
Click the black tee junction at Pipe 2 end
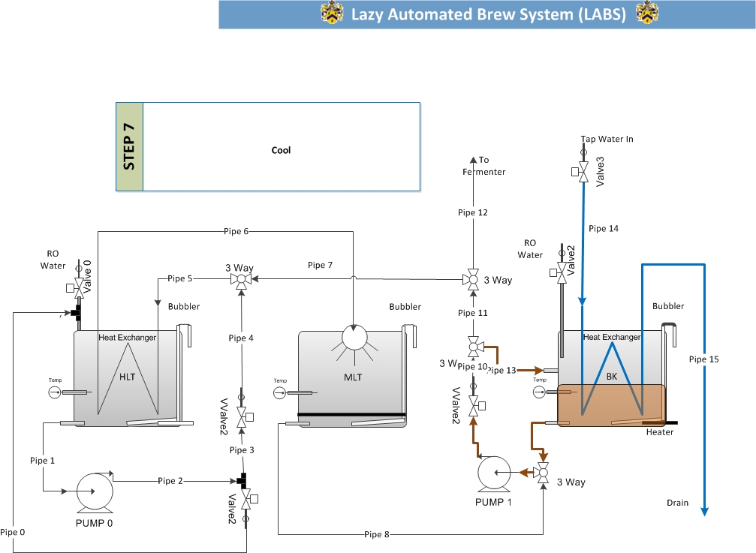[240, 480]
